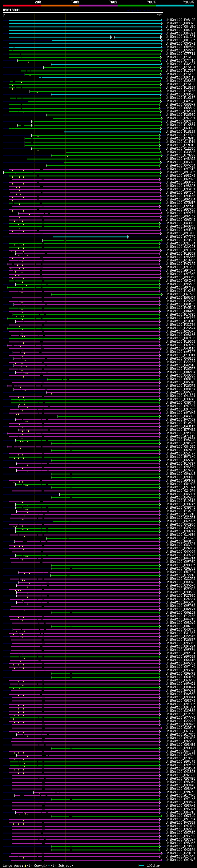Image resolution: width=197 pixels, height=868 pixels.
Task: Click the green ~80% identity legend segment
Action: point(137,6)
